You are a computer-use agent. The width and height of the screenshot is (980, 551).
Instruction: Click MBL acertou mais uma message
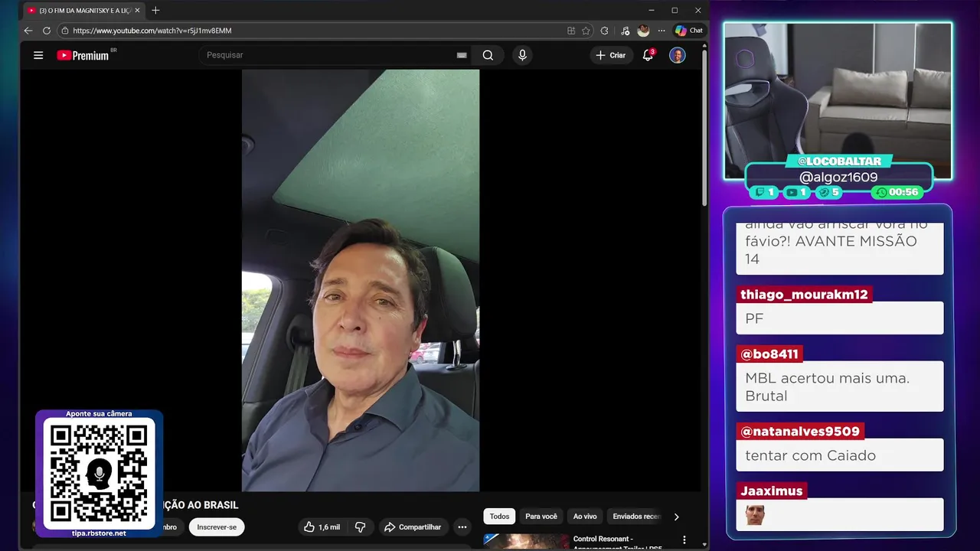[x=840, y=386]
